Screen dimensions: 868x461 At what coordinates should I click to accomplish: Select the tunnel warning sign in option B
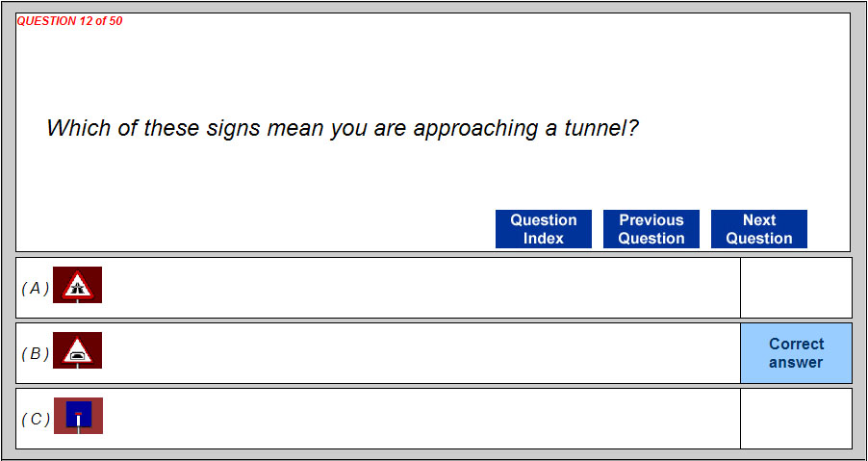point(77,351)
